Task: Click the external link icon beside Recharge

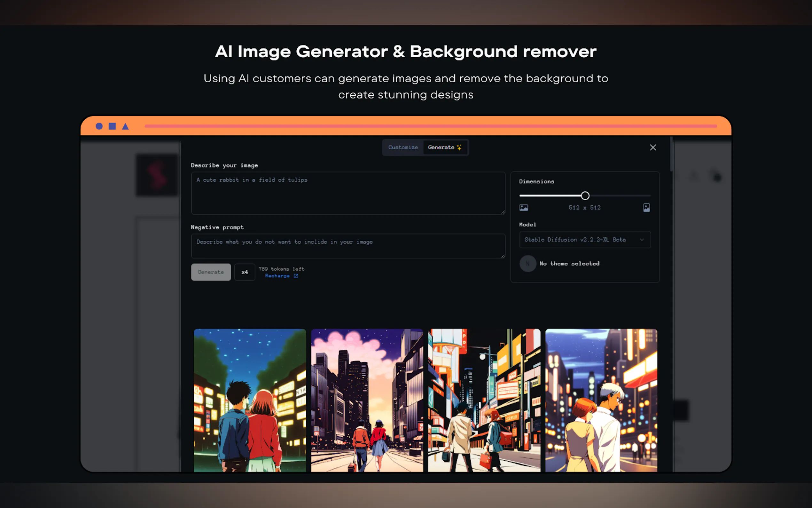Action: [x=296, y=276]
